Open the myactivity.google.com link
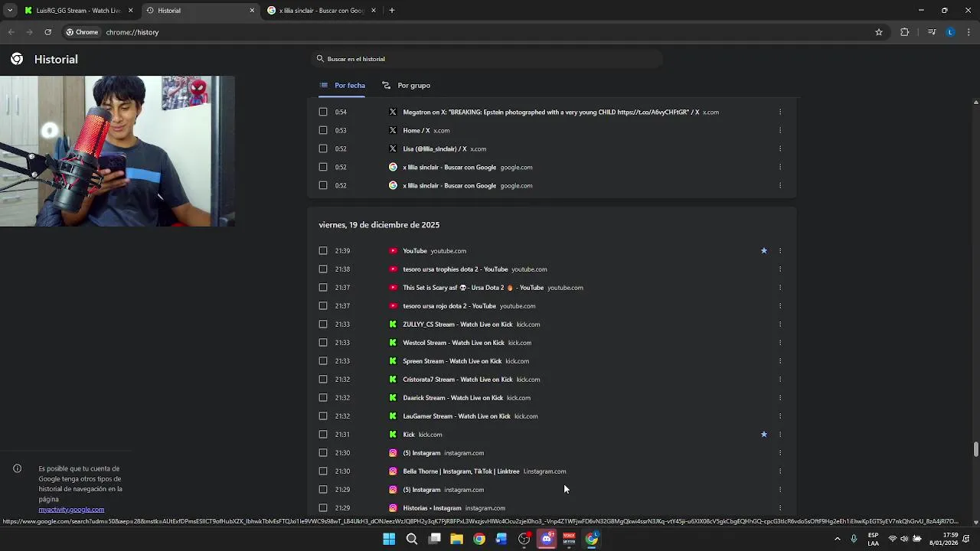 coord(71,510)
